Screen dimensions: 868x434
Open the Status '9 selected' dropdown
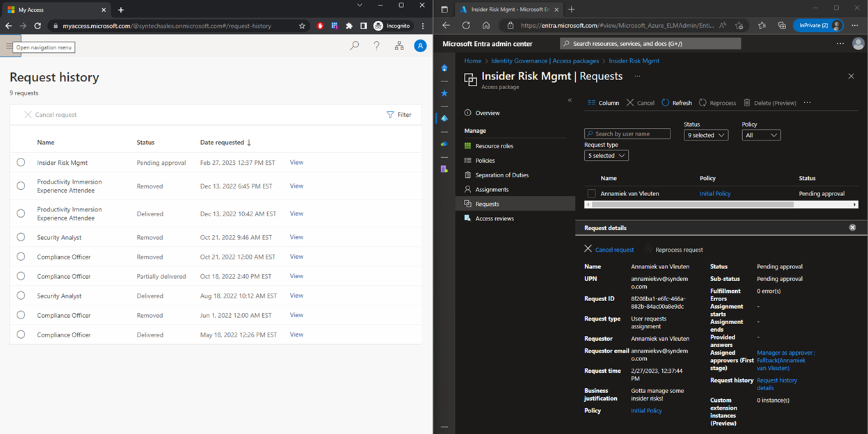click(x=706, y=135)
